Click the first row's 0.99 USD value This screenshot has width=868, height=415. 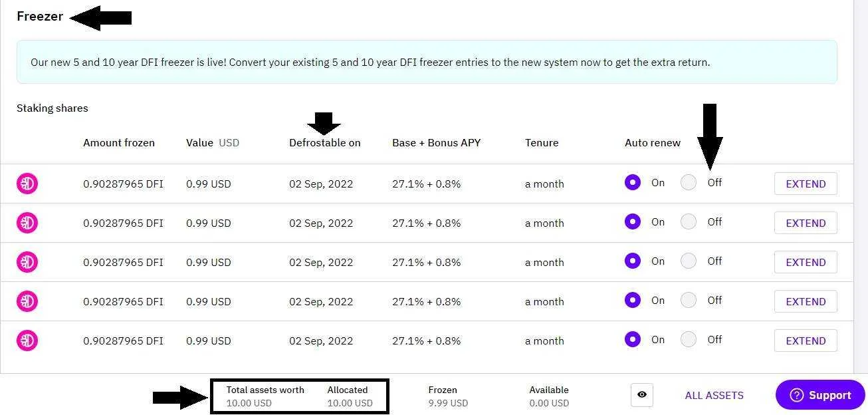209,184
